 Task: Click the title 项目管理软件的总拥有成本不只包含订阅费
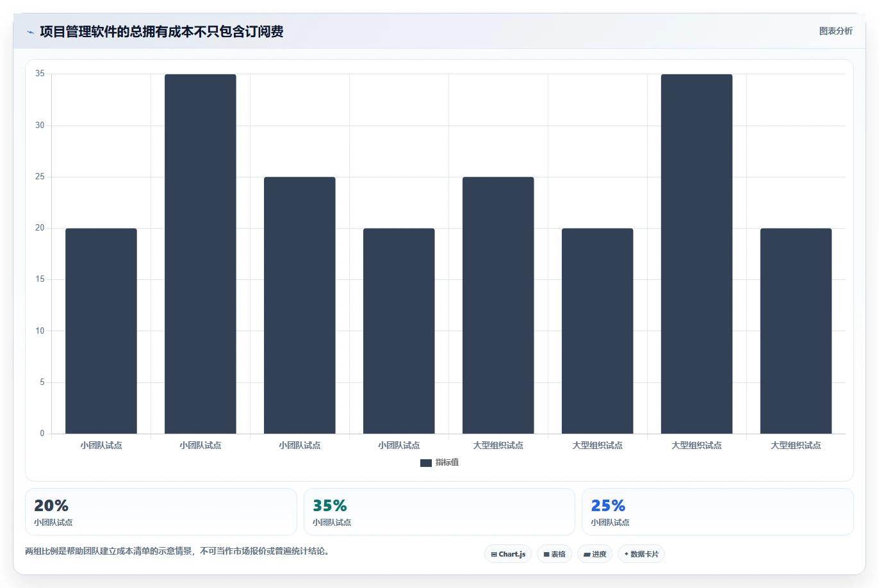[x=161, y=31]
